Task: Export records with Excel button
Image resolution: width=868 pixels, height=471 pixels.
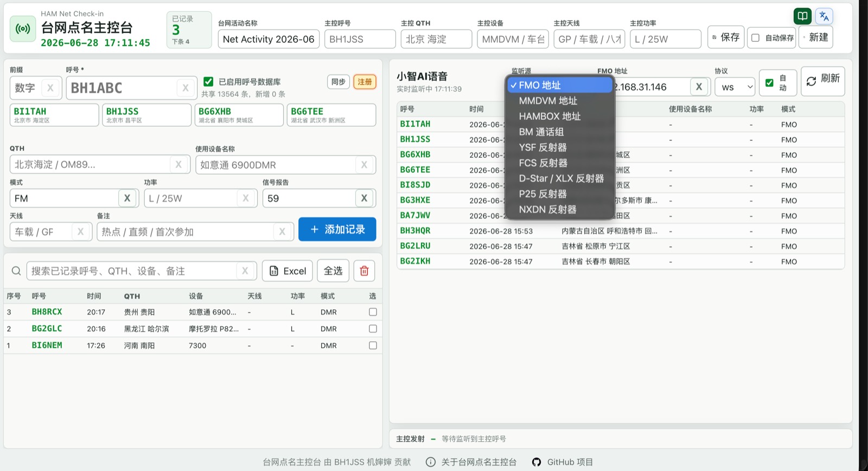Action: pyautogui.click(x=288, y=271)
